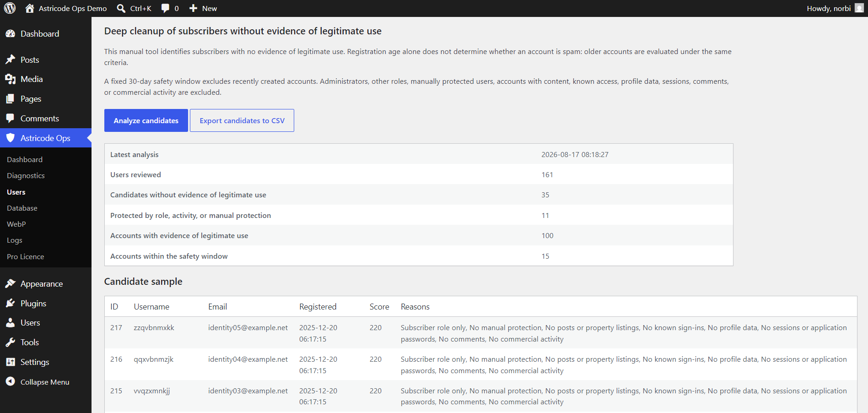Open the Comments menu
The height and width of the screenshot is (413, 868).
[40, 119]
